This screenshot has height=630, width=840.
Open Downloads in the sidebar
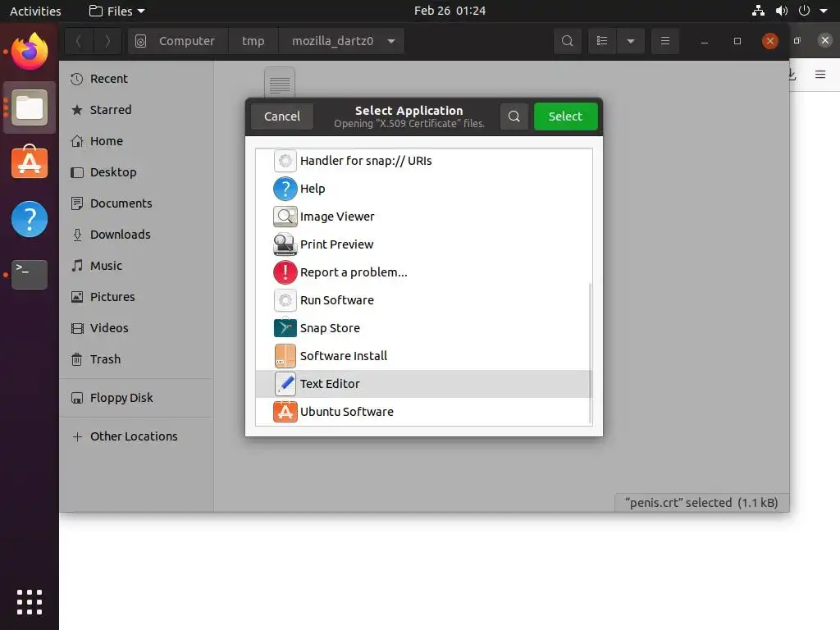(x=137, y=234)
